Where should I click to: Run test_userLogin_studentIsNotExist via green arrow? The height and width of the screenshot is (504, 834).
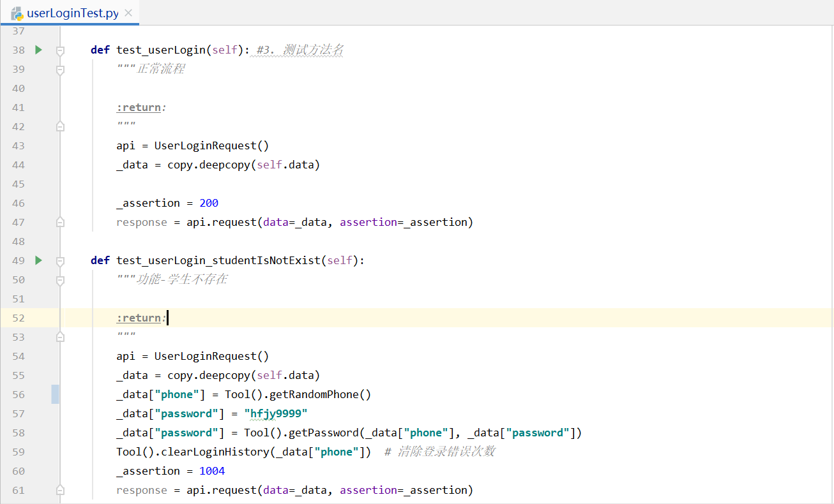pos(38,260)
